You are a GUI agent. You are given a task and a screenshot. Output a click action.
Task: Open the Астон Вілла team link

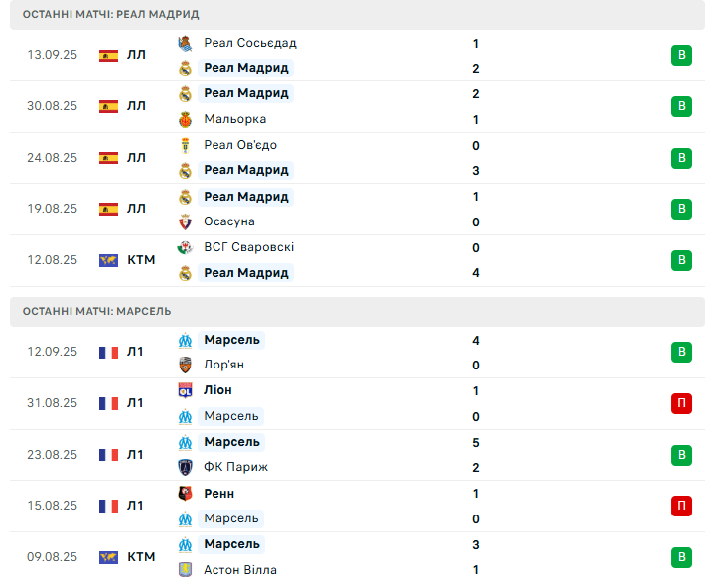click(x=240, y=570)
